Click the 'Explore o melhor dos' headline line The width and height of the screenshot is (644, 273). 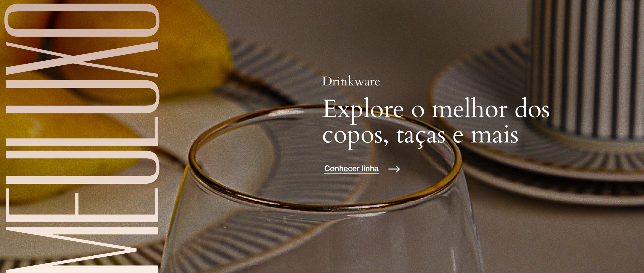pyautogui.click(x=436, y=109)
